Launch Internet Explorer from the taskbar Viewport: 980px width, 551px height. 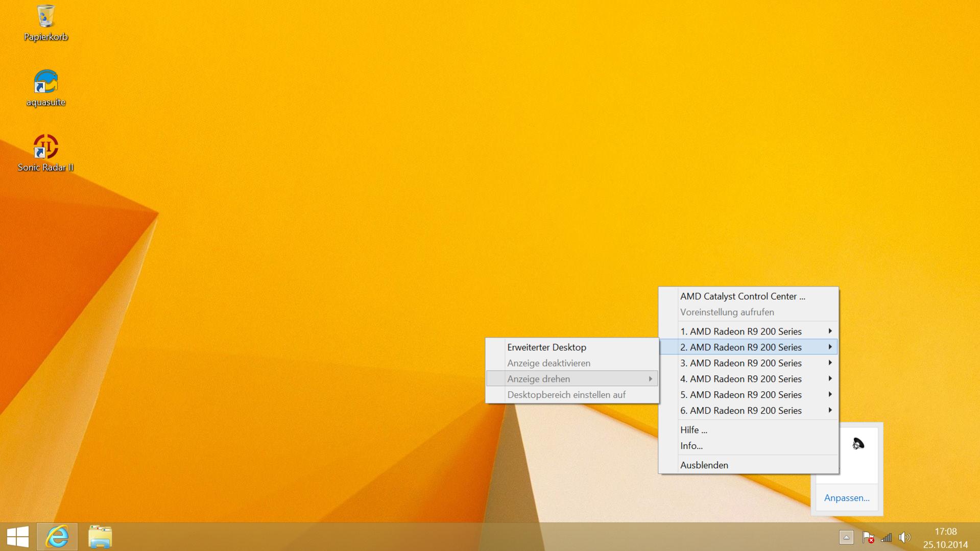tap(57, 537)
